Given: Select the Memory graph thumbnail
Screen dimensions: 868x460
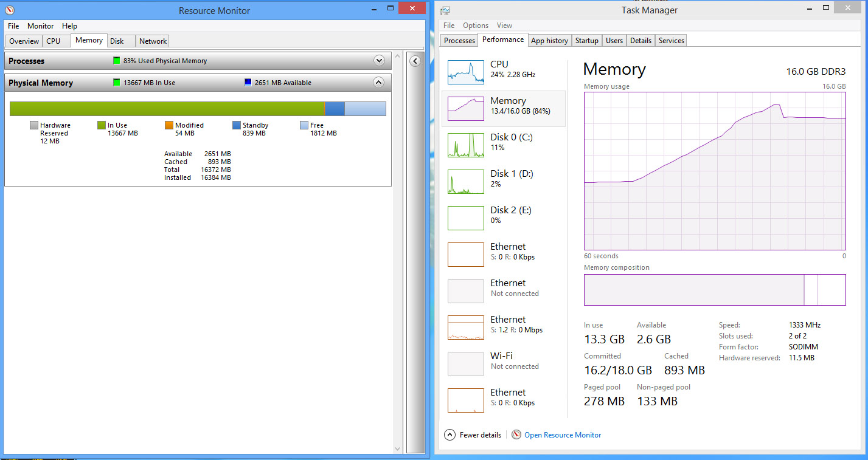Looking at the screenshot, I should click(x=466, y=108).
